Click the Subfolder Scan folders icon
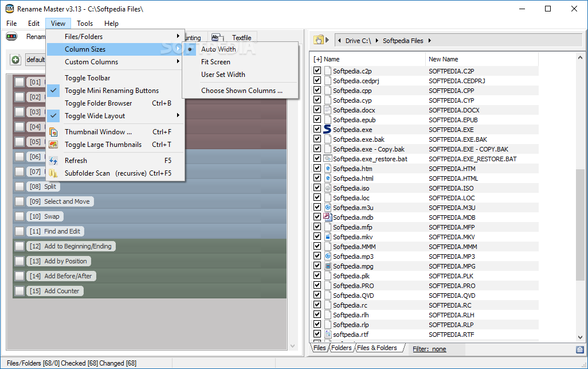The width and height of the screenshot is (588, 369). (x=54, y=173)
